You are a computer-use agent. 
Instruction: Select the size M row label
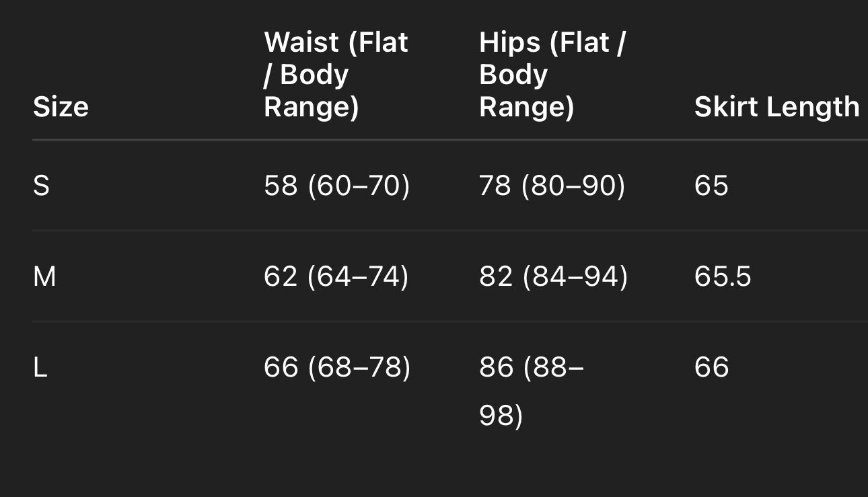(x=44, y=276)
